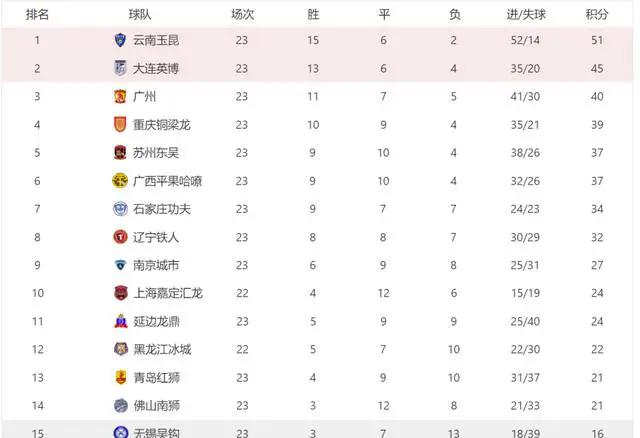640x438 pixels.
Task: Click the 无锡吴钩 team name
Action: click(156, 433)
